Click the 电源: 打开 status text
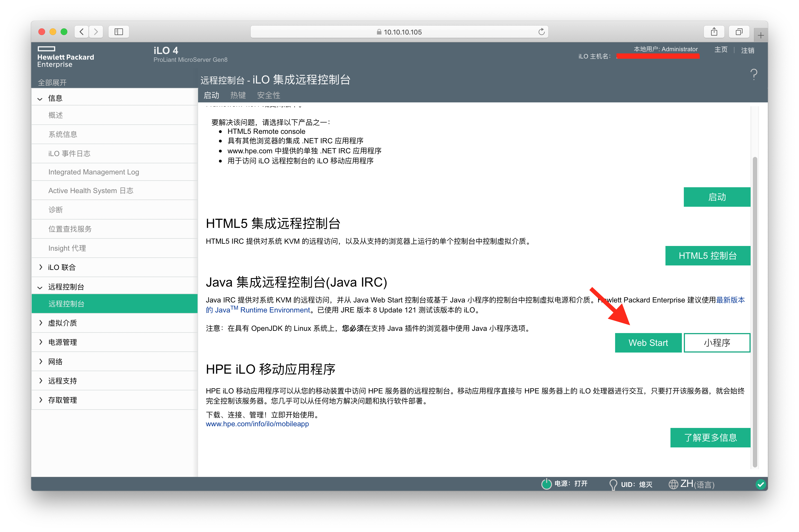799x532 pixels. point(571,484)
